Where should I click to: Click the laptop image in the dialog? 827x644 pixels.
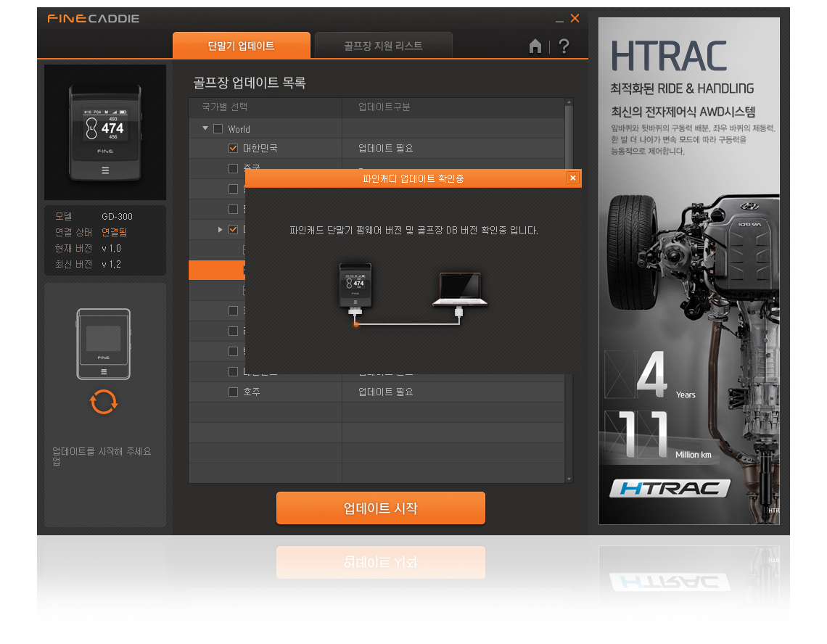[x=460, y=289]
